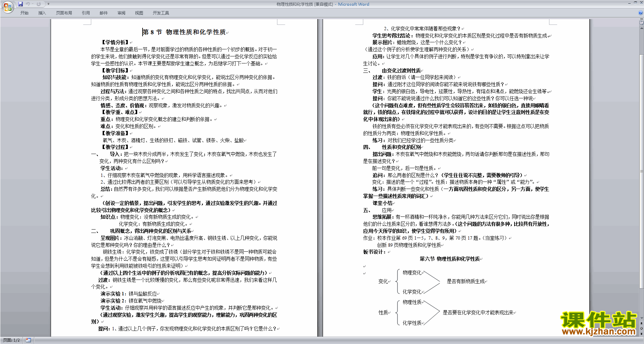Click the 【教学目标】 heading
This screenshot has height=344, width=644.
[x=115, y=70]
